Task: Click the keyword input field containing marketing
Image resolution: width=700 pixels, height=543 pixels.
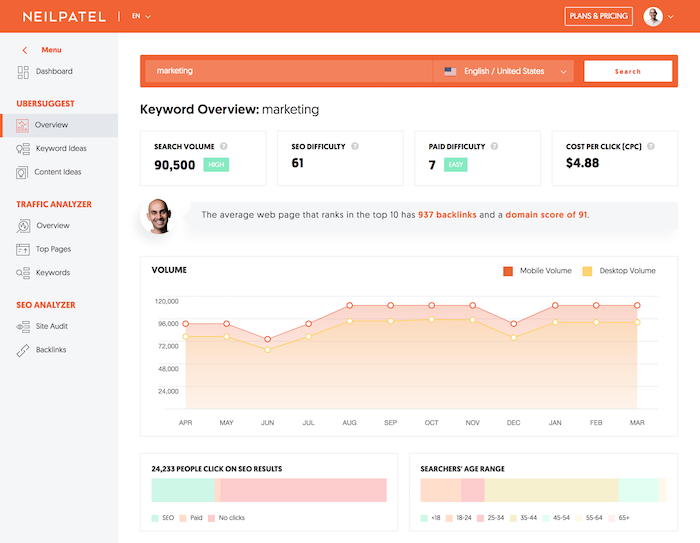Action: 288,71
